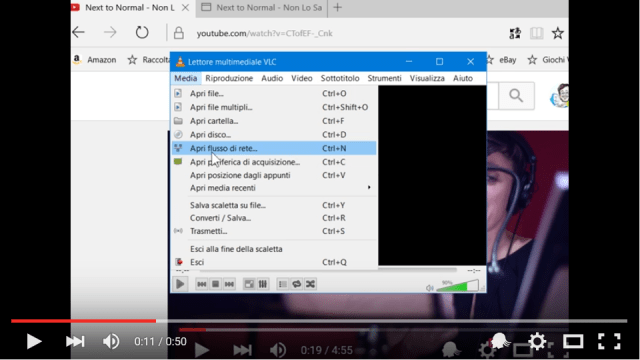Close the first Next to Normal tab
640x360 pixels.
coord(185,8)
